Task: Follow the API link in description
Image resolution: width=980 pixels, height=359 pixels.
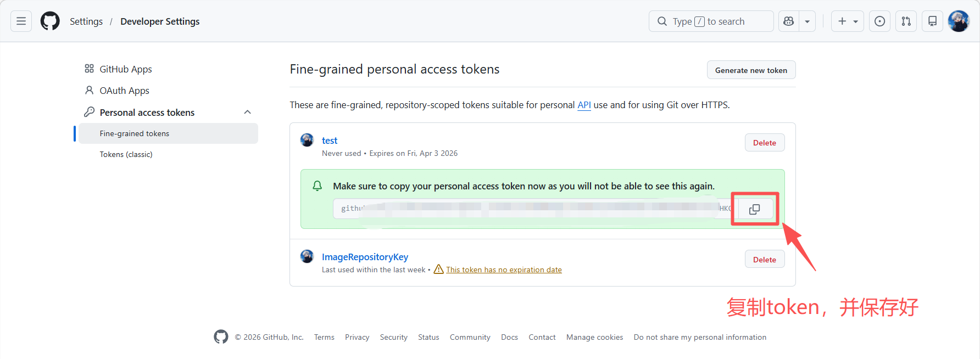Action: tap(584, 105)
